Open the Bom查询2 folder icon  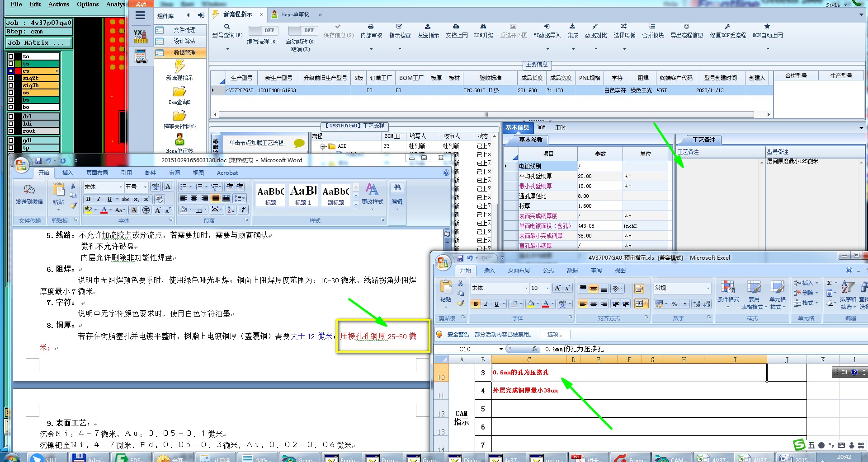point(179,92)
